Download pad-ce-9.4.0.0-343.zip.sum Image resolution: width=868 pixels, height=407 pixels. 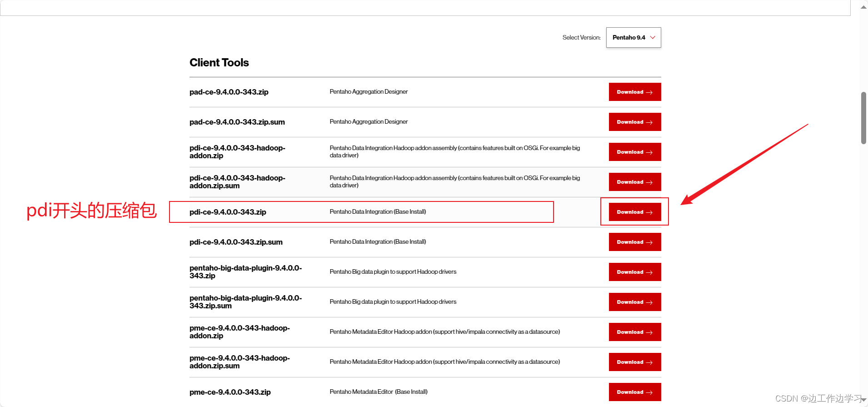pyautogui.click(x=635, y=122)
